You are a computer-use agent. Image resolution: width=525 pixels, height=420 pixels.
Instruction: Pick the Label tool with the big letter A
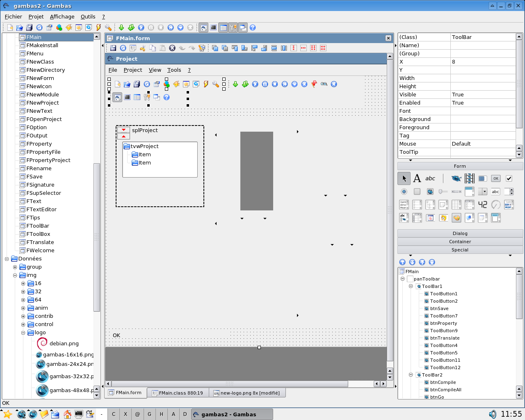pos(417,178)
